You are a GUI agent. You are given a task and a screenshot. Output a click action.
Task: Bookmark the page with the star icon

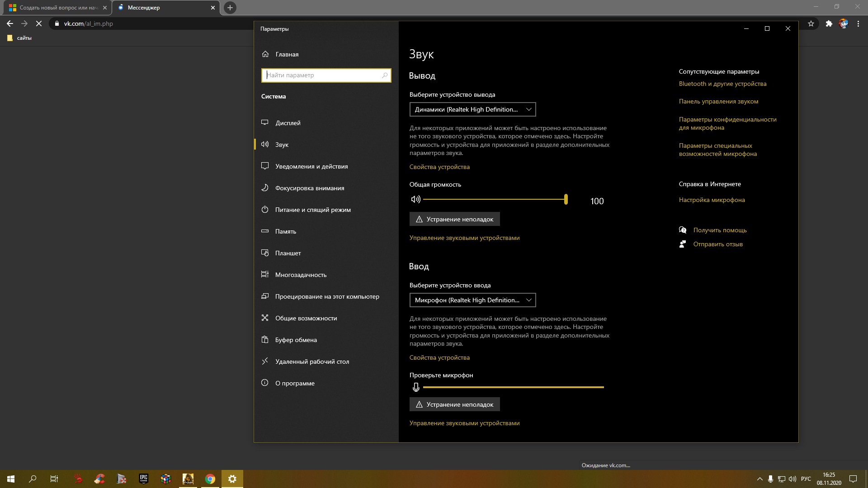(x=811, y=23)
